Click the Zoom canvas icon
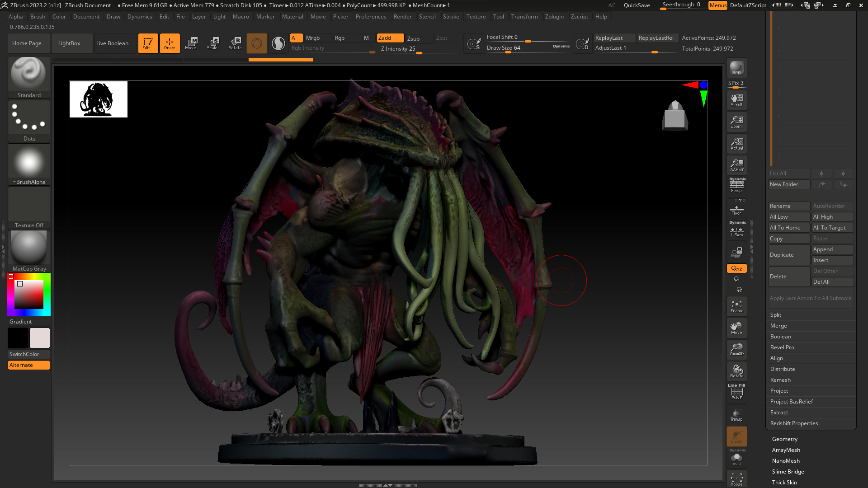868x488 pixels. [x=736, y=122]
